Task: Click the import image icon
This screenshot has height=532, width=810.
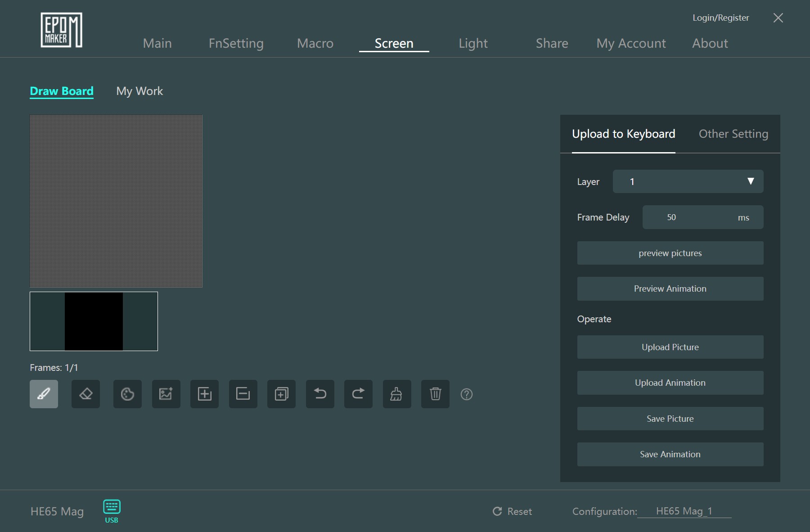Action: coord(166,394)
